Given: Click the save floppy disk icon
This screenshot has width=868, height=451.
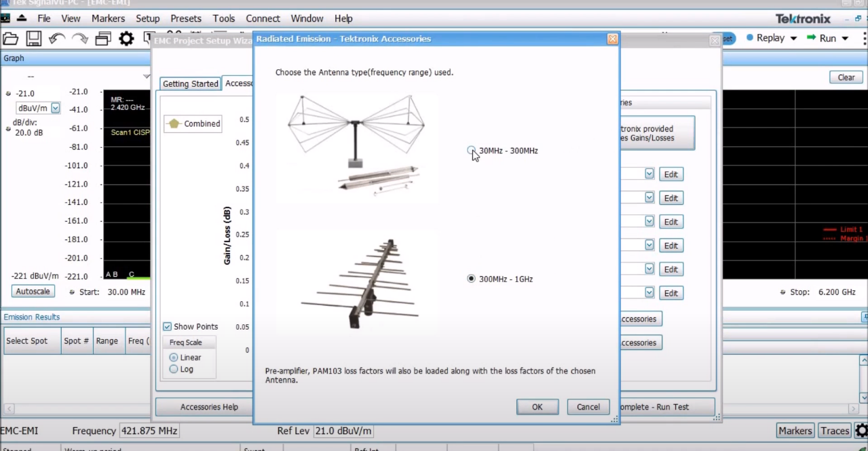Looking at the screenshot, I should 34,39.
